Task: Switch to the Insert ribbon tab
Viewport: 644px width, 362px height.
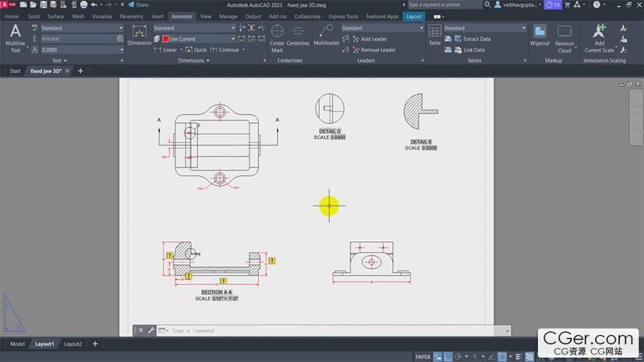Action: coord(157,16)
